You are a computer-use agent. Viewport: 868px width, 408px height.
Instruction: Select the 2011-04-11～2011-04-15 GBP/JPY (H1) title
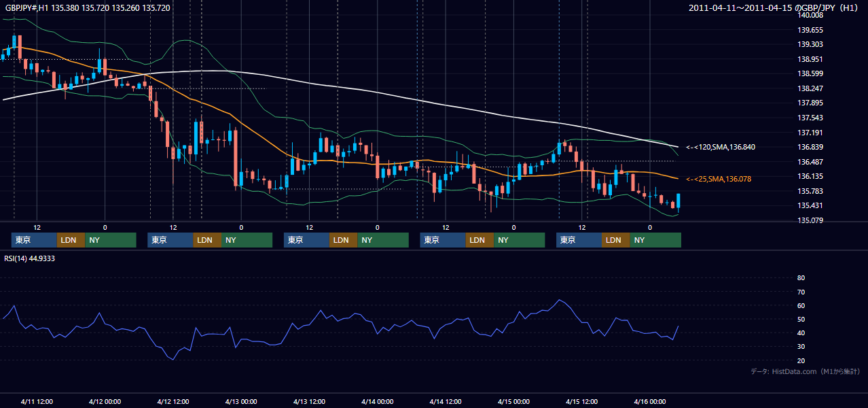point(774,8)
